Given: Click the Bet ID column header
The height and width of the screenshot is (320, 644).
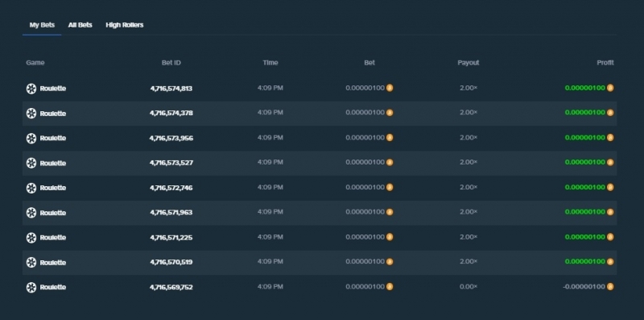Looking at the screenshot, I should coord(171,63).
